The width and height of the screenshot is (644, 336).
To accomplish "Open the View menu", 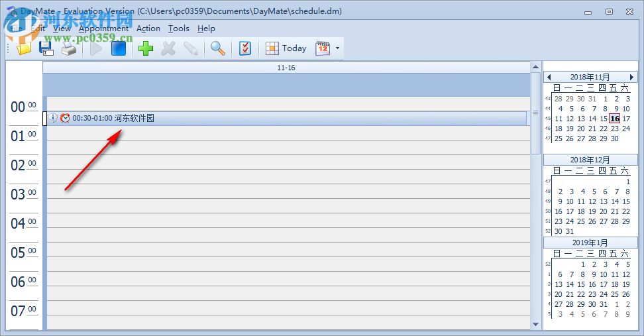I will pos(62,28).
